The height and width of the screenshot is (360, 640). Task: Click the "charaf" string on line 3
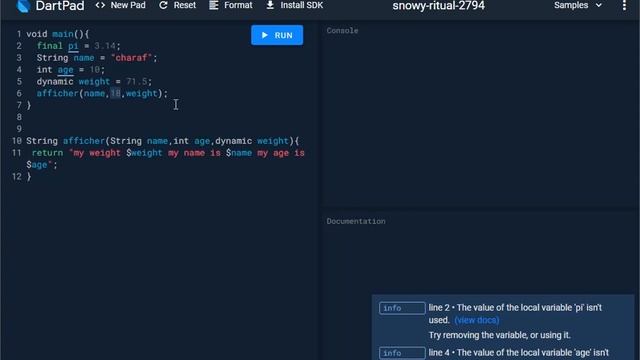pyautogui.click(x=131, y=58)
